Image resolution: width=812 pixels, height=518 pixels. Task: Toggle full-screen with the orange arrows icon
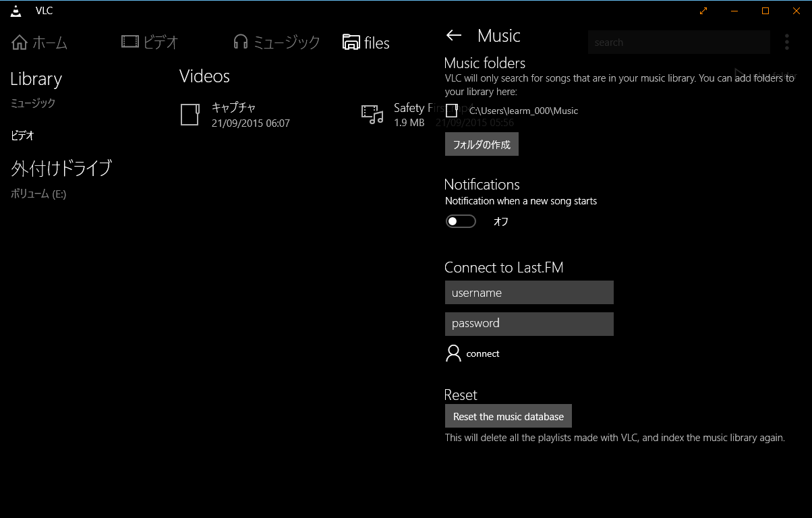click(703, 11)
